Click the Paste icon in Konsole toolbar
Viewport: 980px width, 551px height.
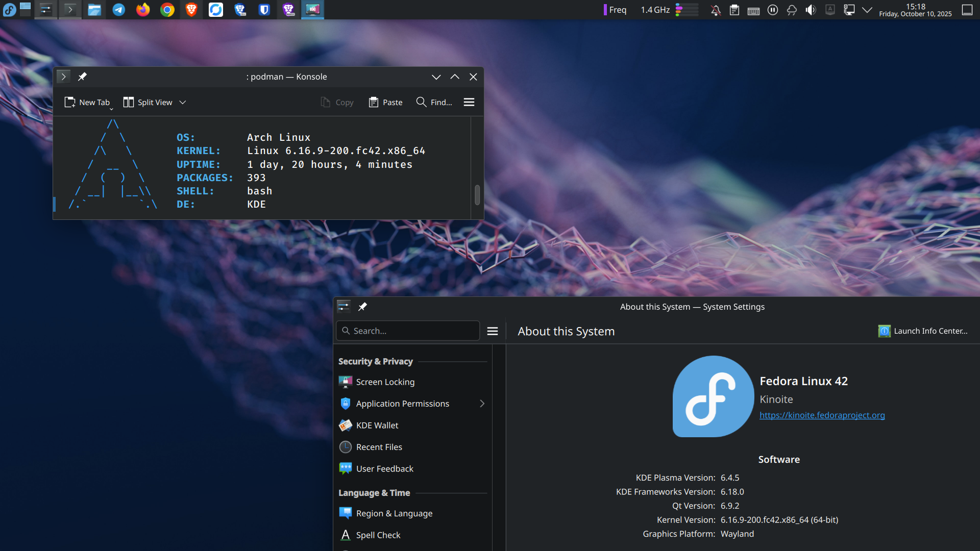pos(374,103)
